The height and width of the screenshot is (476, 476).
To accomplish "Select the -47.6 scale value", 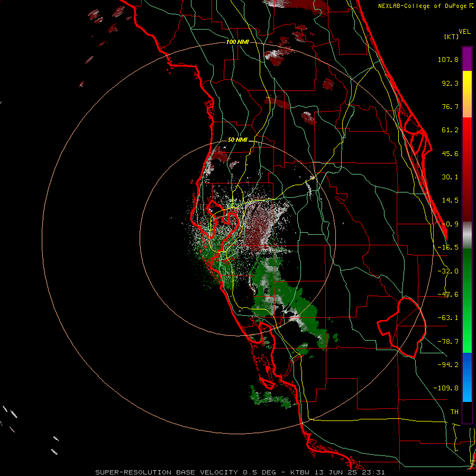I will pyautogui.click(x=448, y=295).
